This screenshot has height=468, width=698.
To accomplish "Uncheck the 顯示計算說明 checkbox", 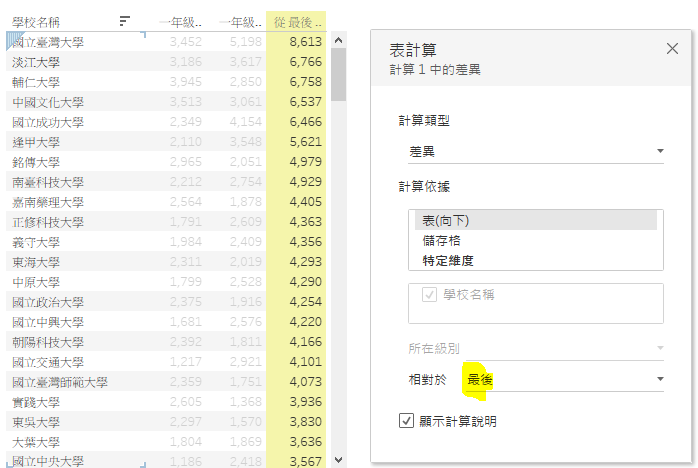I will [x=406, y=420].
